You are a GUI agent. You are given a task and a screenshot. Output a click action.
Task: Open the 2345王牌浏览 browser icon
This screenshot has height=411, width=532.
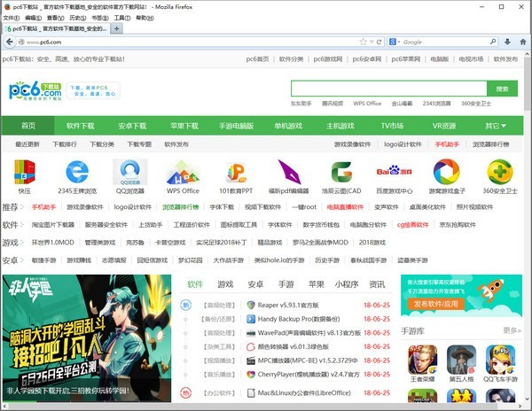[x=77, y=172]
